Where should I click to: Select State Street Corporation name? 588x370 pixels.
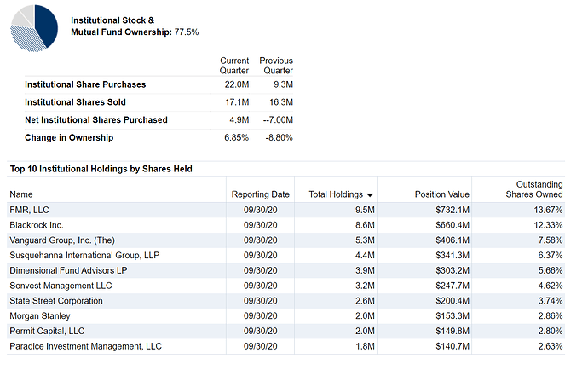[56, 301]
